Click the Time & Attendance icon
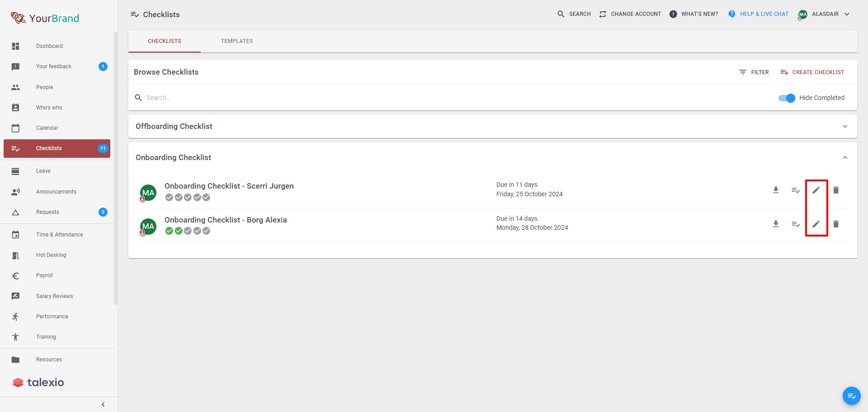 tap(15, 235)
